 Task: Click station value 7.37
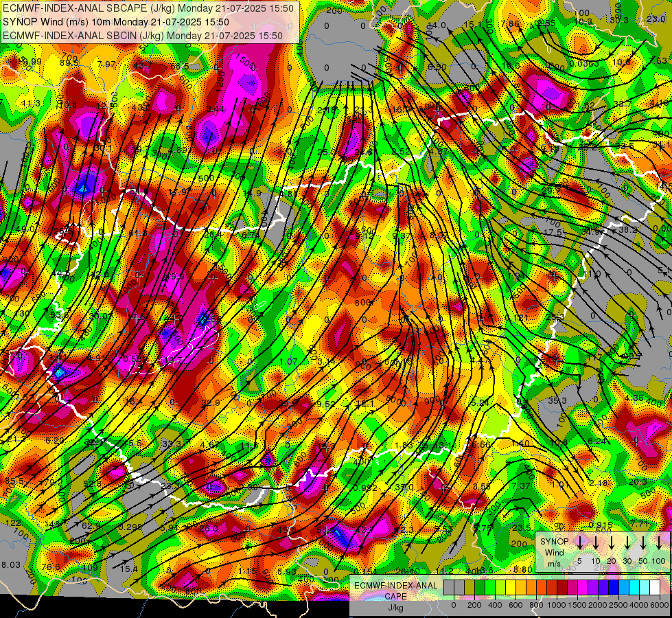point(521,486)
